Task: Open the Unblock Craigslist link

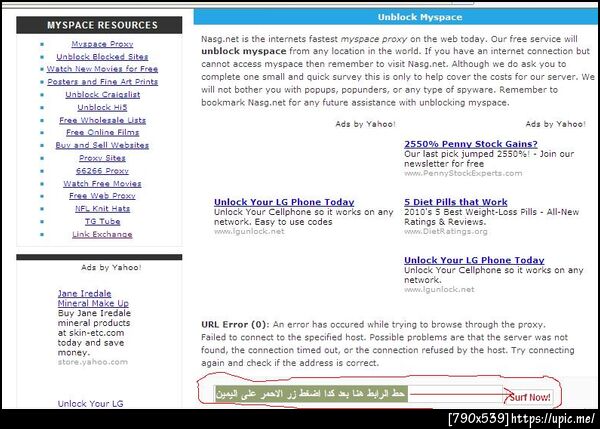Action: [x=103, y=95]
